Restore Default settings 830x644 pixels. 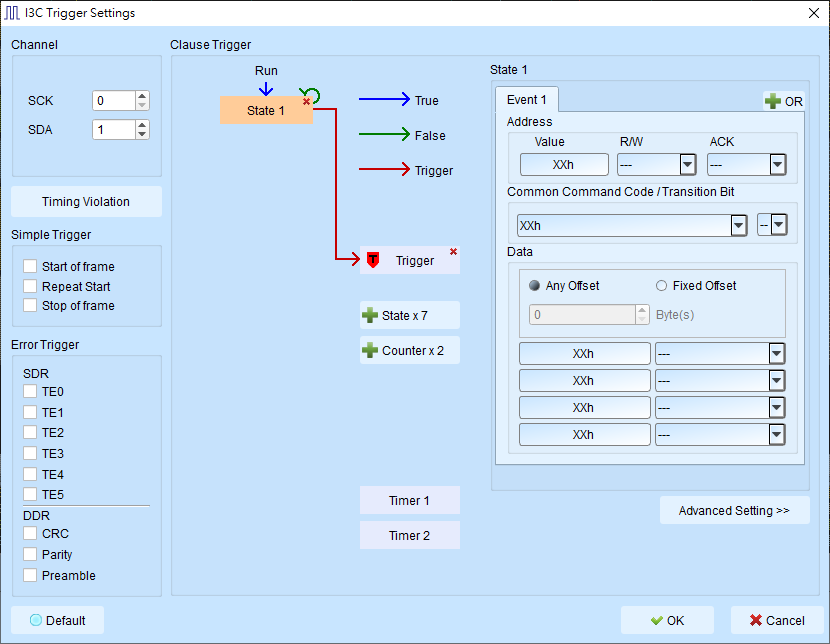58,620
